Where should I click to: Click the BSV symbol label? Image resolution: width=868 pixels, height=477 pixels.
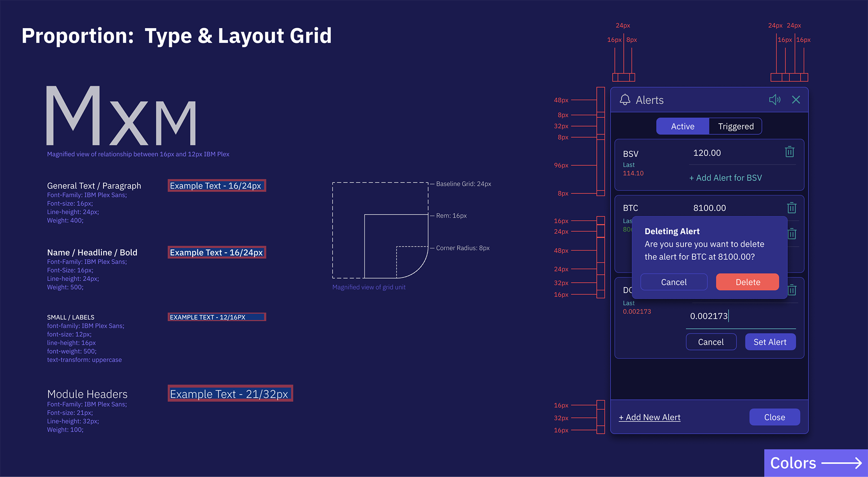coord(631,154)
